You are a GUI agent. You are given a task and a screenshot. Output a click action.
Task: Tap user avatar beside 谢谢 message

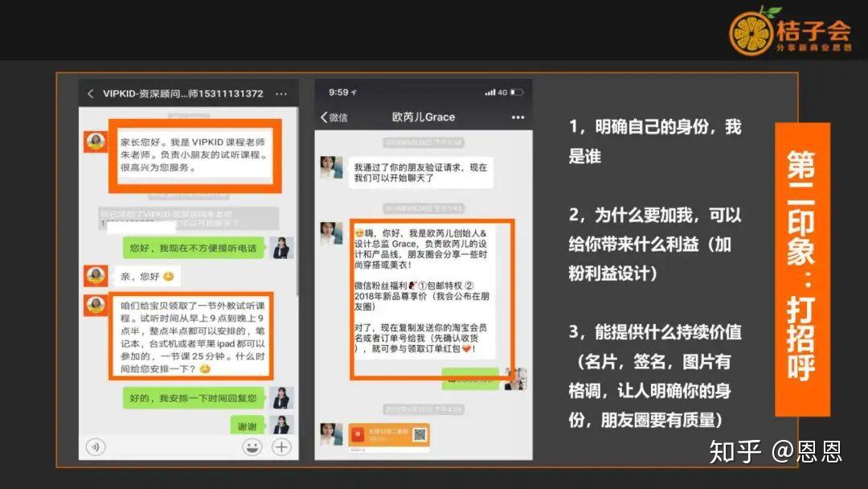pyautogui.click(x=281, y=424)
